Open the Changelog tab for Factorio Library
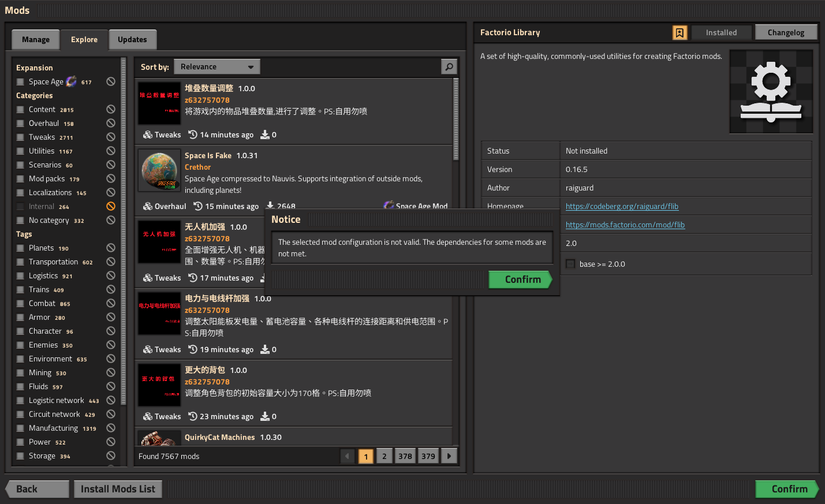The height and width of the screenshot is (504, 825). (786, 32)
